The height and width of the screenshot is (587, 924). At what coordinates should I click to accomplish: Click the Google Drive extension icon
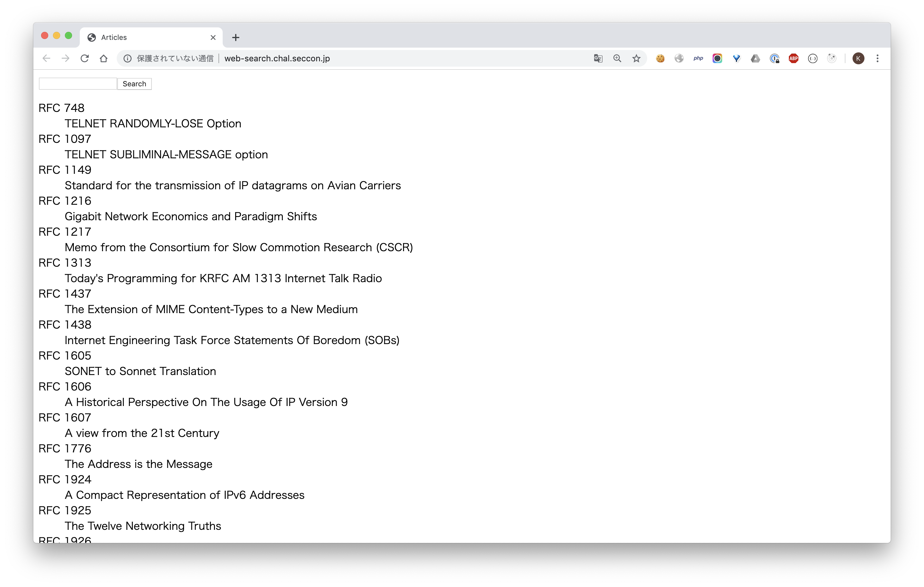pos(755,58)
